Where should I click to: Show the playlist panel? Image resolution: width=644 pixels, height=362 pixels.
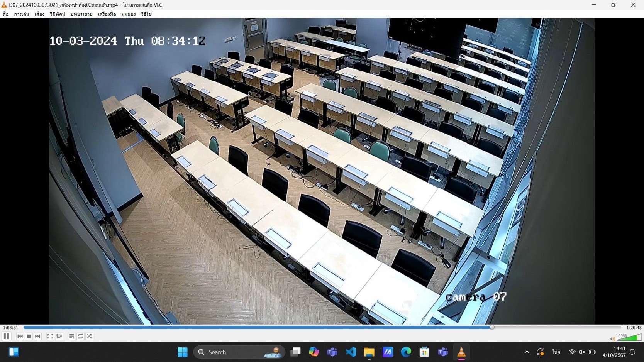coord(71,336)
